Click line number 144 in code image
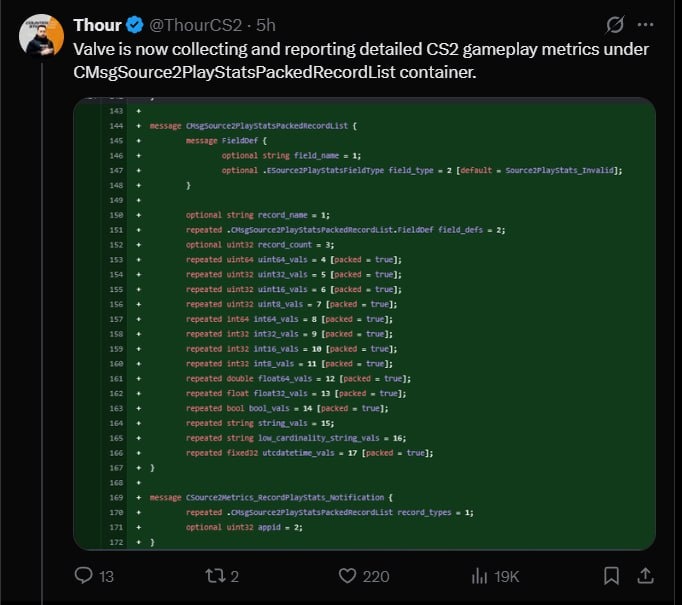This screenshot has height=605, width=682. 117,127
